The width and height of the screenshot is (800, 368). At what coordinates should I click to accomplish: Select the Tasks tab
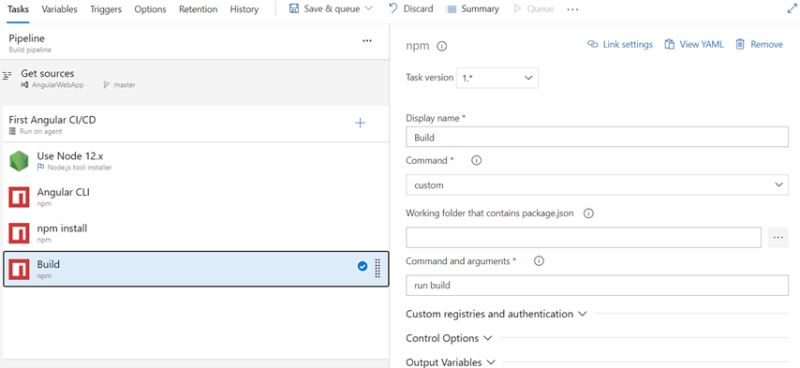(18, 9)
